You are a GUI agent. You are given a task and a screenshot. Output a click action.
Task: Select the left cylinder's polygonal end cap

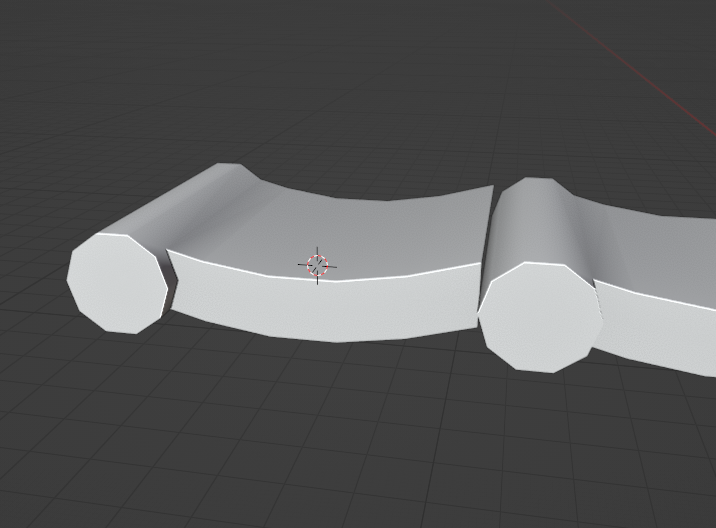tap(117, 283)
